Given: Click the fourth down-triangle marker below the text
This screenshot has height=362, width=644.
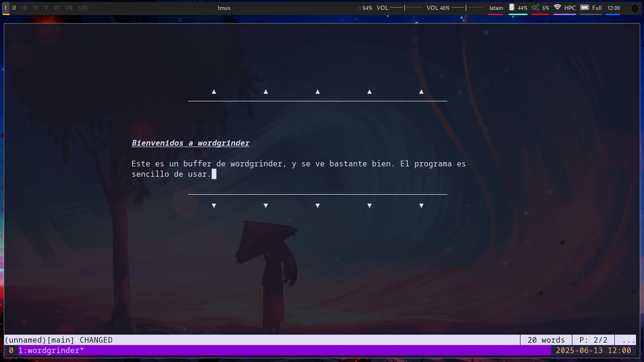Looking at the screenshot, I should tap(370, 206).
